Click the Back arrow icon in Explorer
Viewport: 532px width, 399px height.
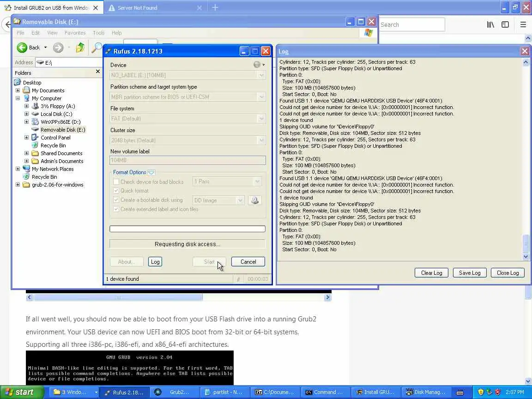22,48
